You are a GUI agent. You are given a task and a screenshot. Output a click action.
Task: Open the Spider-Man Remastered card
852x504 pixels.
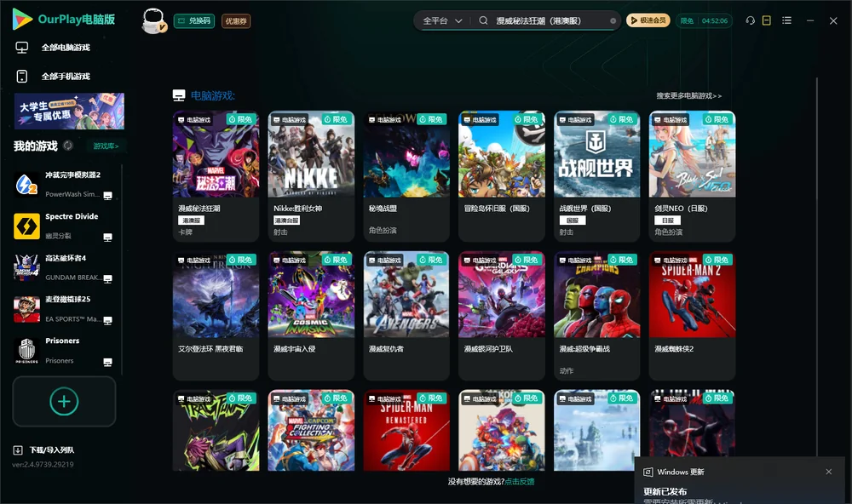pyautogui.click(x=406, y=430)
